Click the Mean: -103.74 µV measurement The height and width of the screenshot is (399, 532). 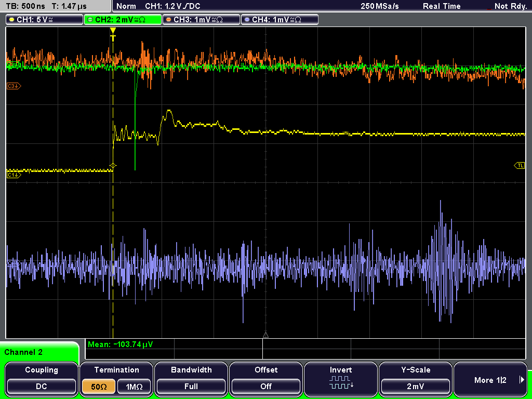click(121, 344)
